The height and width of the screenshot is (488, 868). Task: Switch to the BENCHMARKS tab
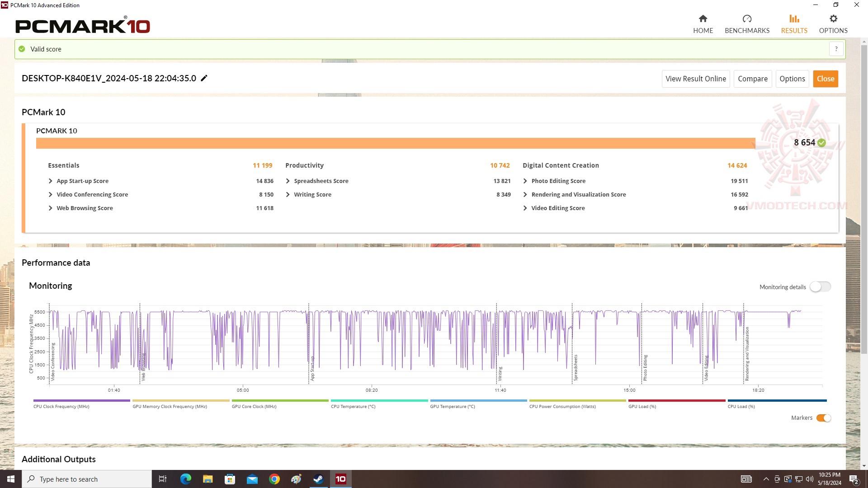tap(747, 30)
